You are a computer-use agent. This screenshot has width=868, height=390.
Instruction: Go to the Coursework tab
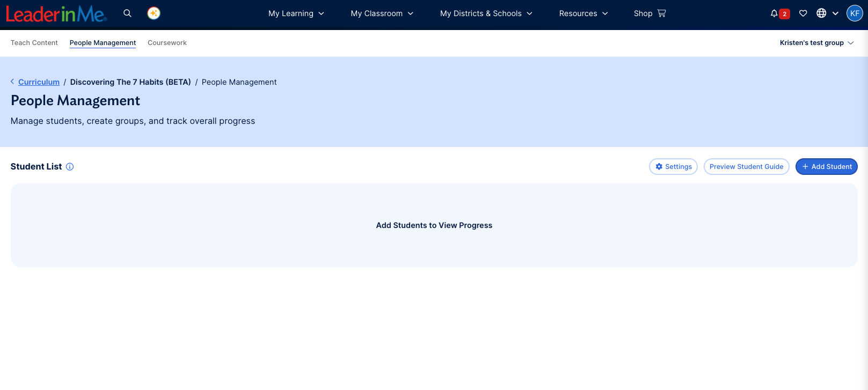167,43
